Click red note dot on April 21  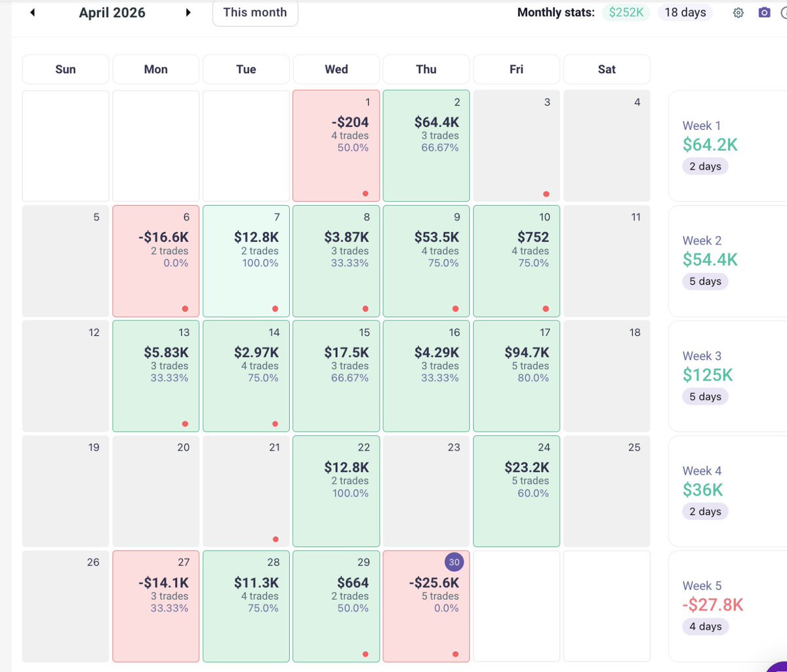coord(275,539)
